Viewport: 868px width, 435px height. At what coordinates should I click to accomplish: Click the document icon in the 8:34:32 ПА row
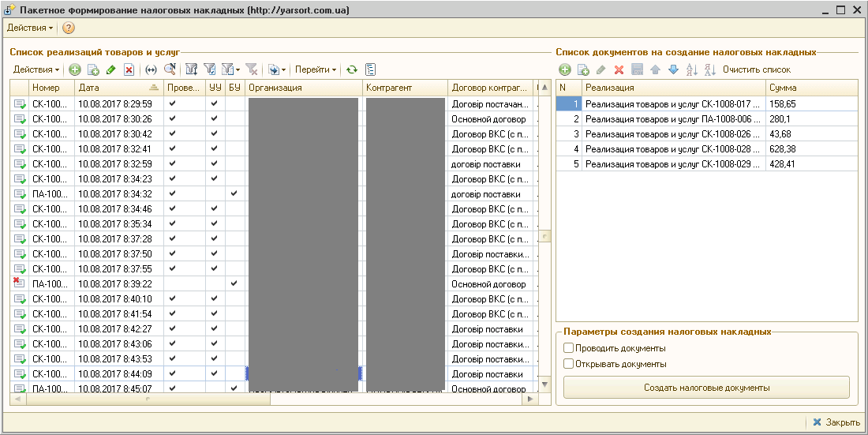click(x=20, y=193)
